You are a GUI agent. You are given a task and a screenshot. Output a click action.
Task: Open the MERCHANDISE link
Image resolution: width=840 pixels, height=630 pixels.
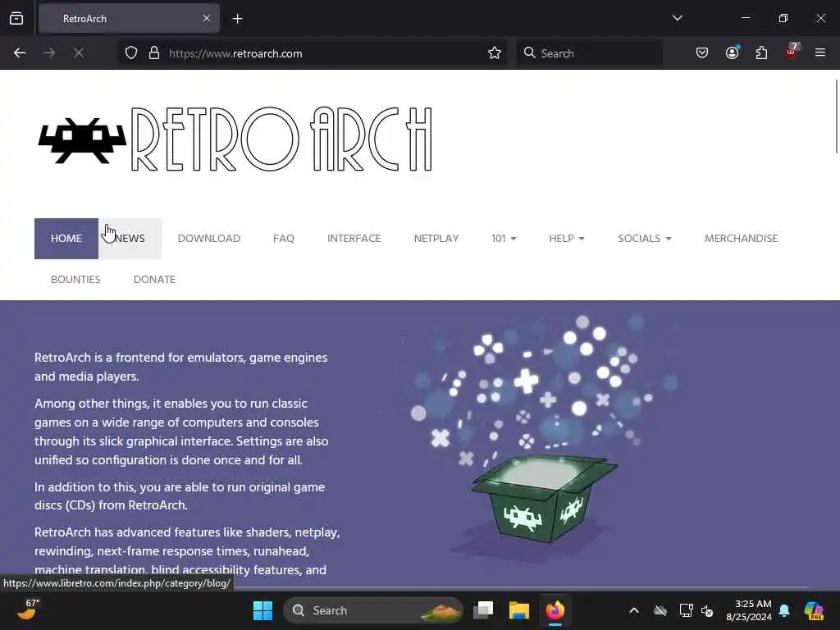[741, 239]
